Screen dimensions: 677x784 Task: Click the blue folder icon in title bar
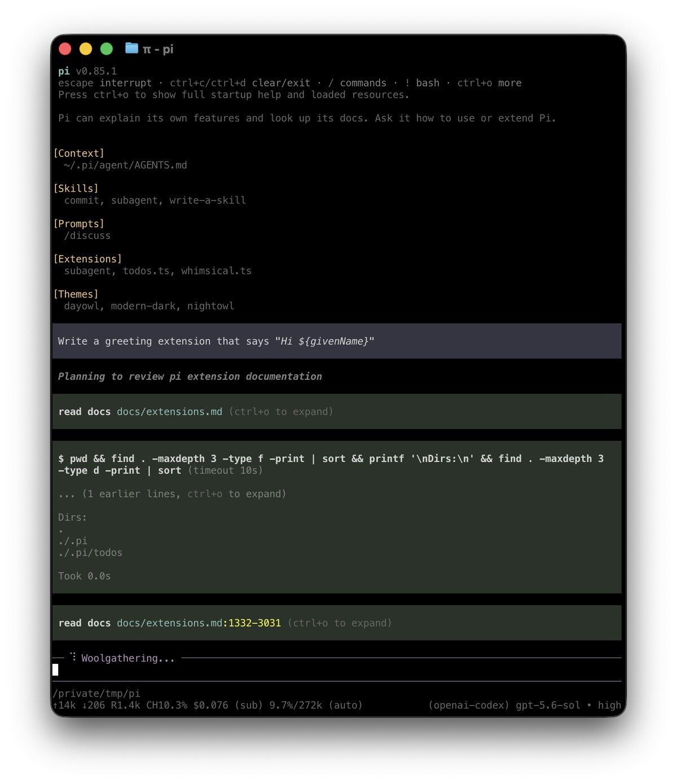click(x=131, y=49)
